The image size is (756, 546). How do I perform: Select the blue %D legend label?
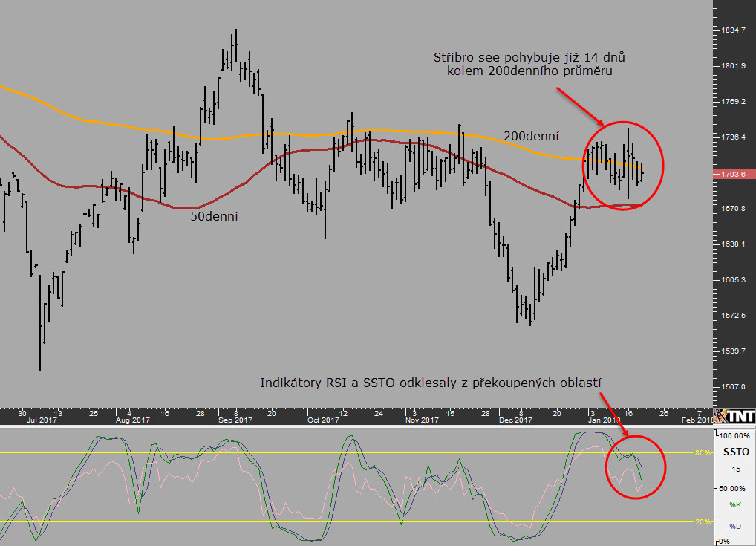click(735, 526)
